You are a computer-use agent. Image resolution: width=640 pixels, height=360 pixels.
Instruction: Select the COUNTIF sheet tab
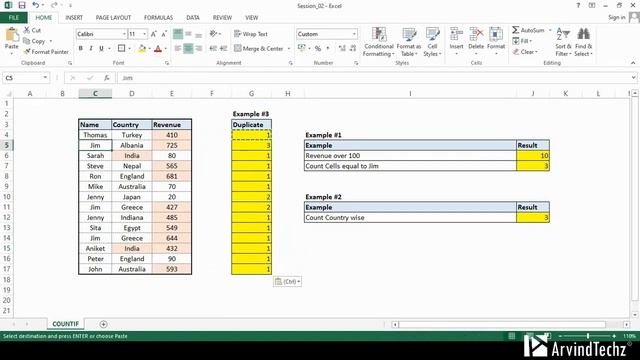coord(65,324)
